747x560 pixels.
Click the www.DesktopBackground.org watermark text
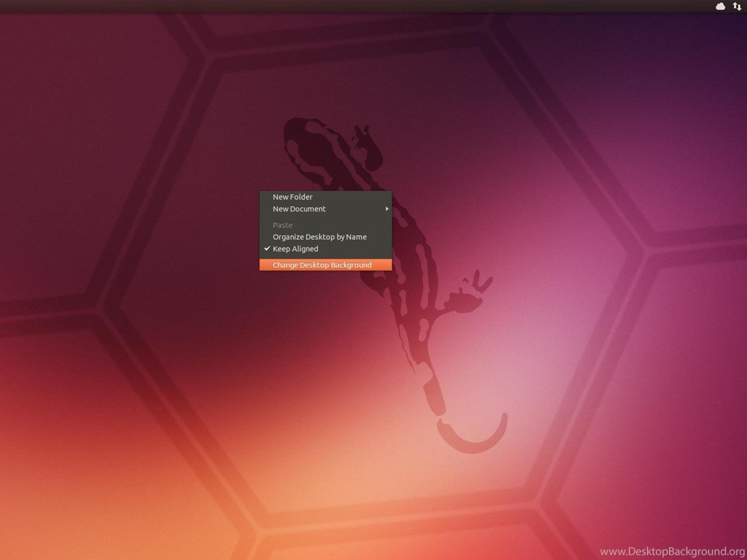[x=672, y=551]
